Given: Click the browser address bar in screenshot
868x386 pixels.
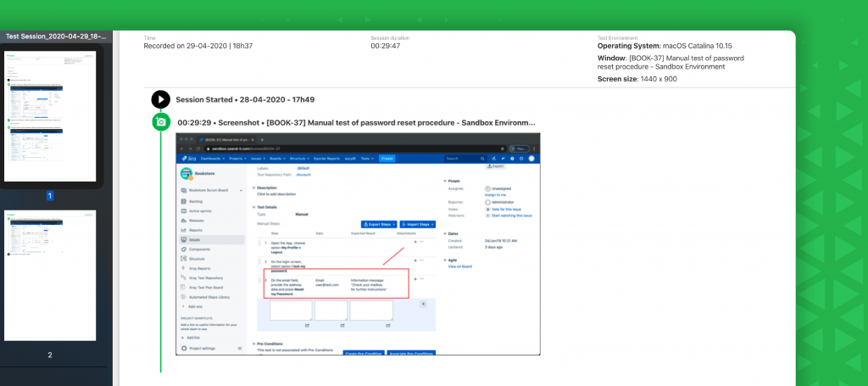Looking at the screenshot, I should (x=348, y=148).
